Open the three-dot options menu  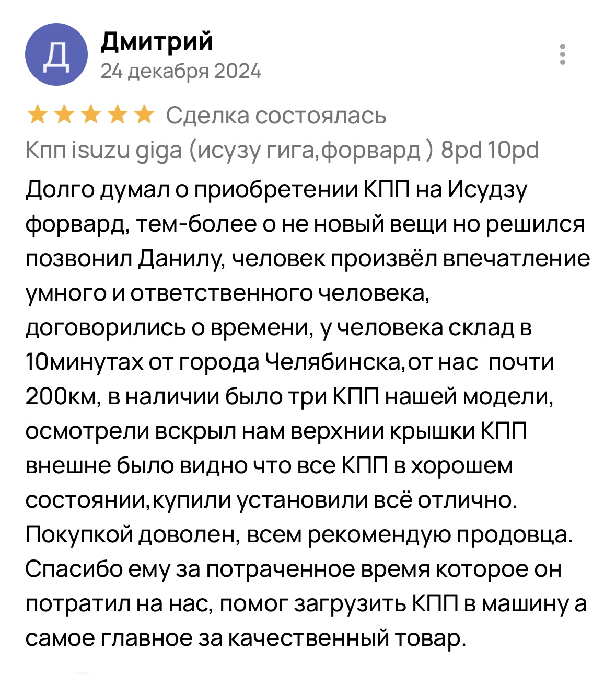563,54
